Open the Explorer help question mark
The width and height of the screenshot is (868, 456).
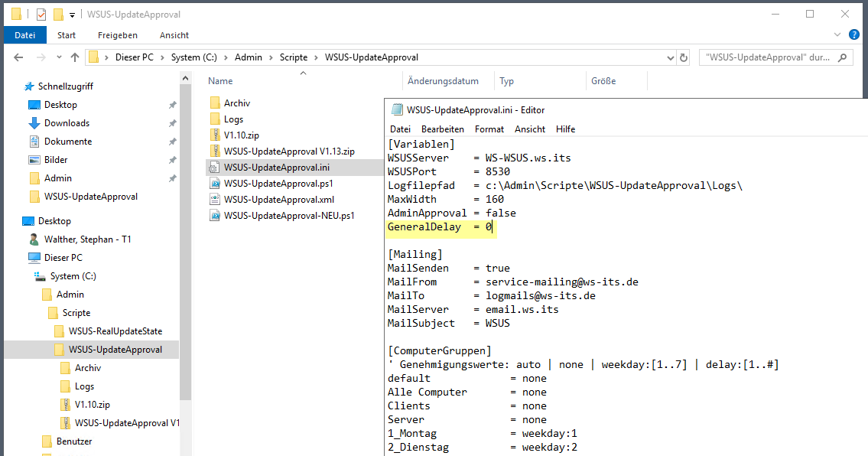tap(854, 35)
